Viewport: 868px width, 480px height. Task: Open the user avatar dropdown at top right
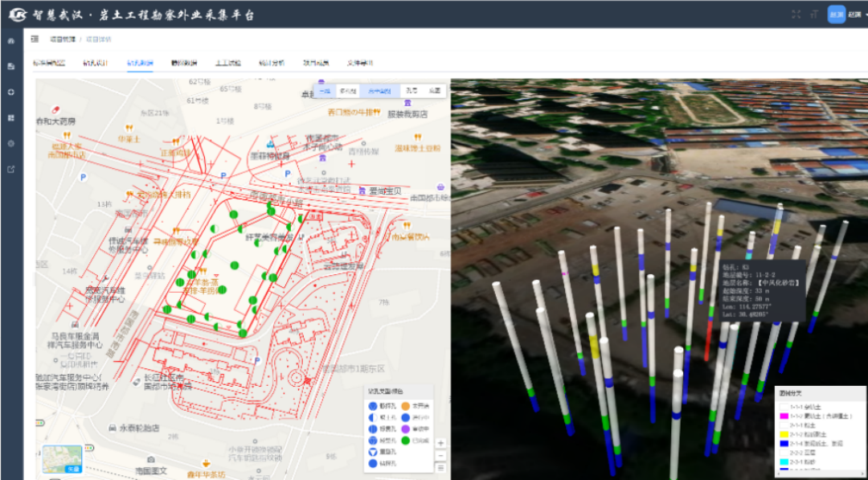pos(837,14)
